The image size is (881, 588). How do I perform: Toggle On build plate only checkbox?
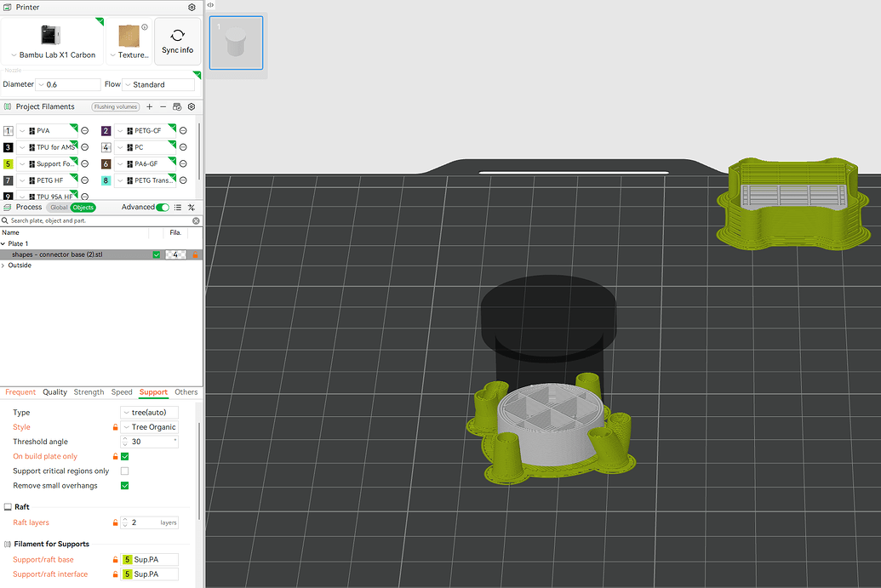125,456
